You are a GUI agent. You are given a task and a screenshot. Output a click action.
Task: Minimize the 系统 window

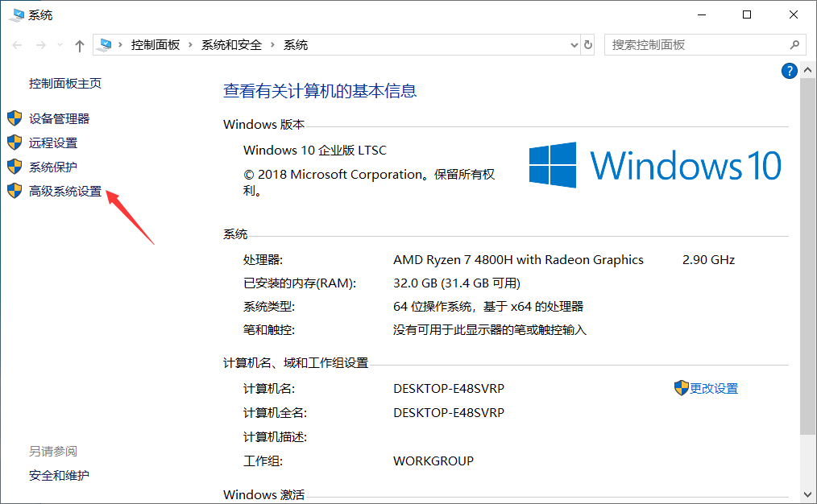(x=702, y=14)
